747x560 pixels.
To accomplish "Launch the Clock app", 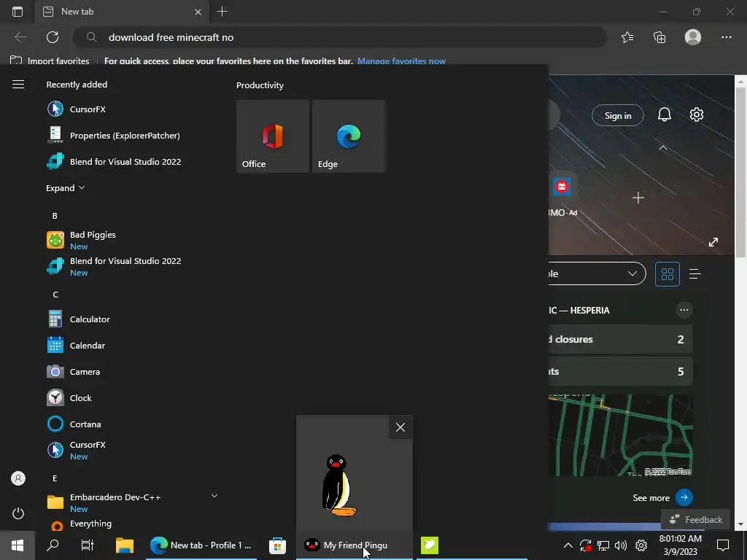I will pos(69,397).
